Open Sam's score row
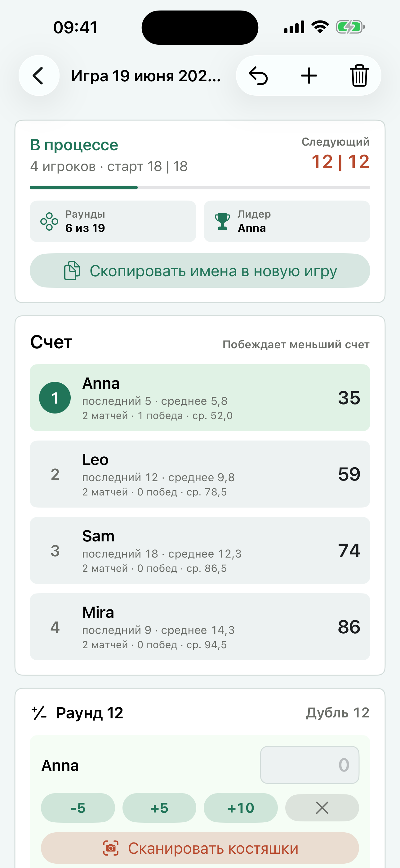Viewport: 400px width, 868px height. click(200, 550)
